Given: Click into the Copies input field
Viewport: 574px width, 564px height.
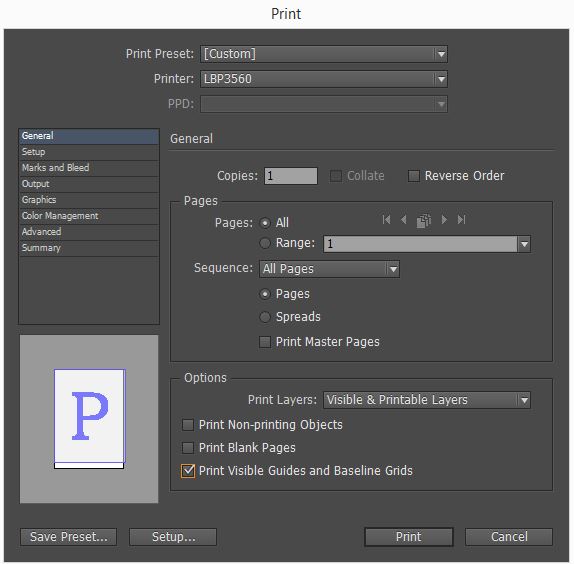Looking at the screenshot, I should point(291,176).
